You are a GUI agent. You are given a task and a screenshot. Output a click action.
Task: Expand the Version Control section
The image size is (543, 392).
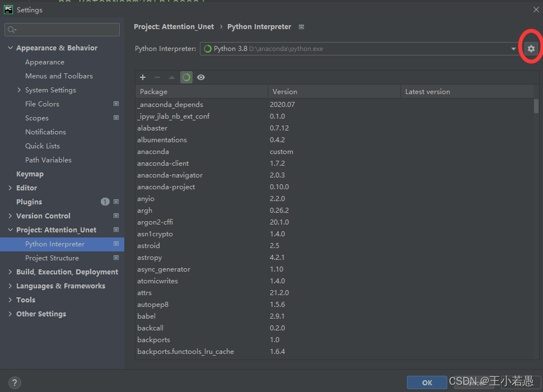(10, 216)
